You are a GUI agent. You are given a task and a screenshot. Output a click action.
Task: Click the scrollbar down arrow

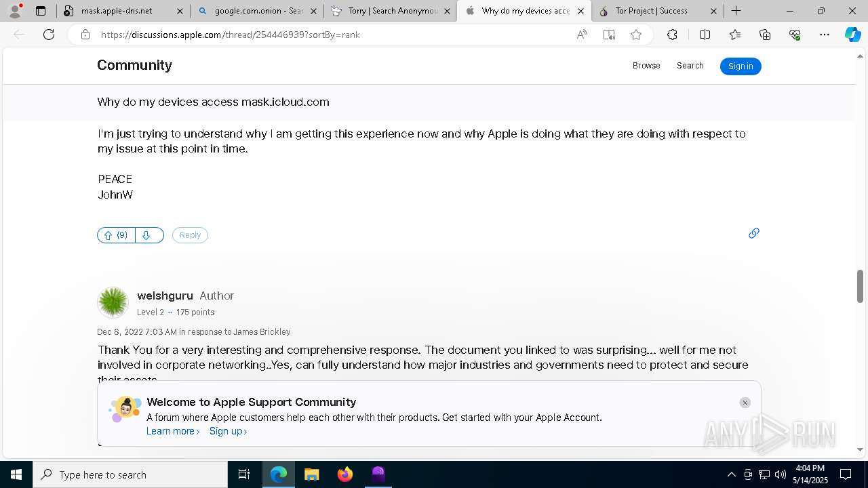click(860, 449)
